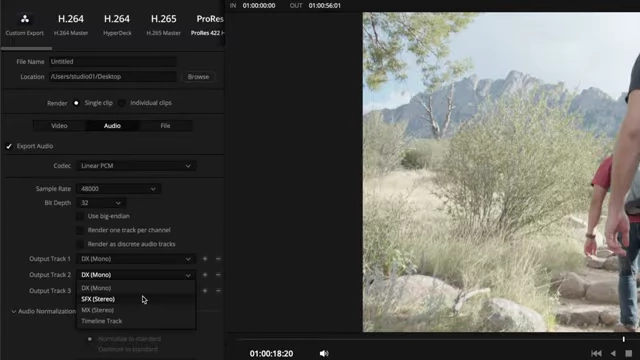Select the Single clip render option

coord(76,103)
